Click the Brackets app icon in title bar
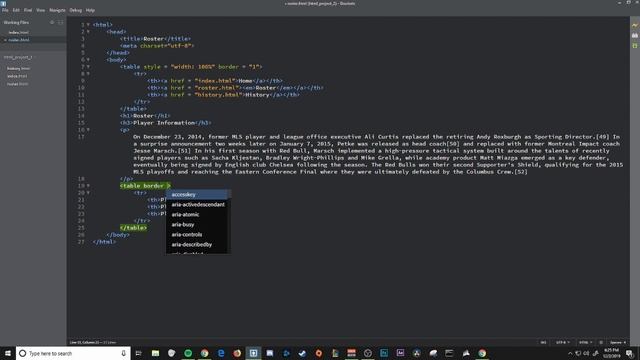 pos(3,3)
